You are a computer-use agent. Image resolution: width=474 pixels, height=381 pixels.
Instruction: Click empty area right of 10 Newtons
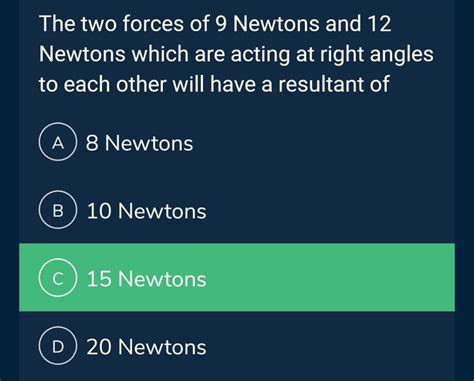point(330,211)
